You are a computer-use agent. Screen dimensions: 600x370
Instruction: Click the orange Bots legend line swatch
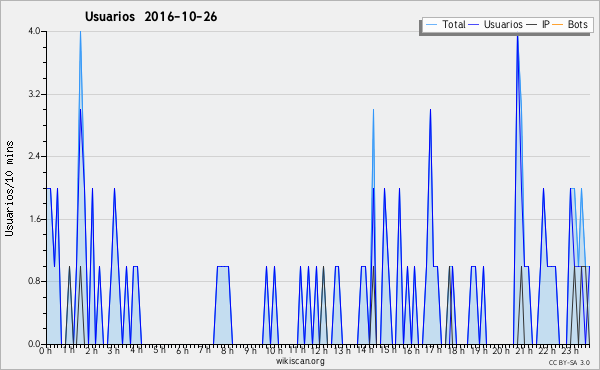click(558, 25)
